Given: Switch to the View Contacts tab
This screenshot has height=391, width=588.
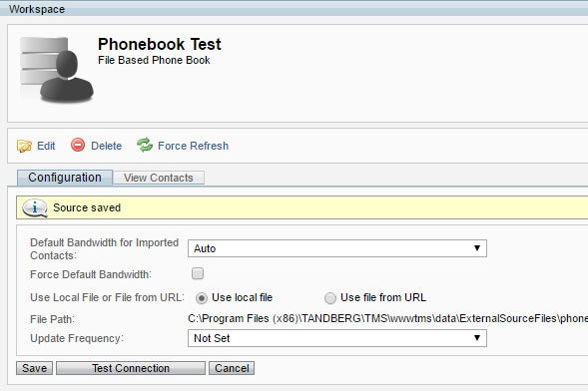Looking at the screenshot, I should click(x=159, y=178).
